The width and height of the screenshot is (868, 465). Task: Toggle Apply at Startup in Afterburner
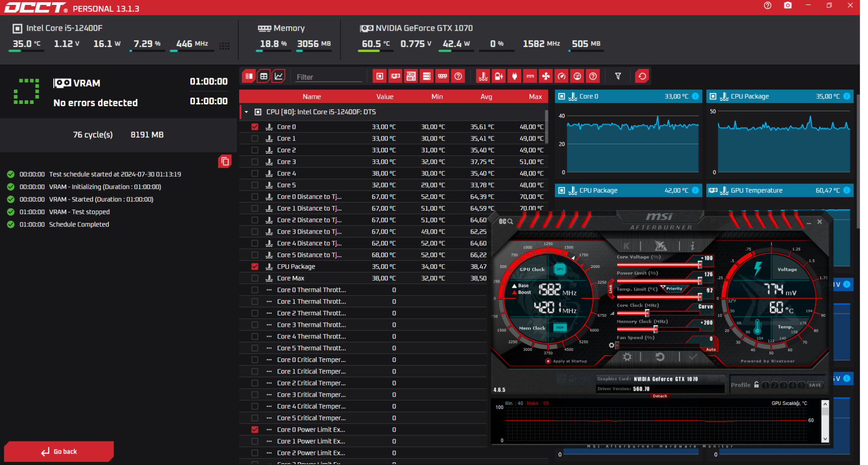(548, 361)
